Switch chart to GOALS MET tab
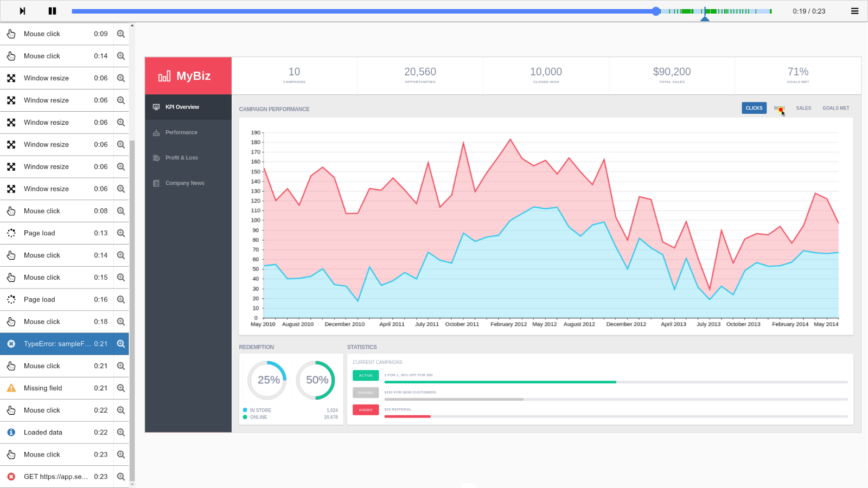Screen dimensions: 868x488 (835, 108)
